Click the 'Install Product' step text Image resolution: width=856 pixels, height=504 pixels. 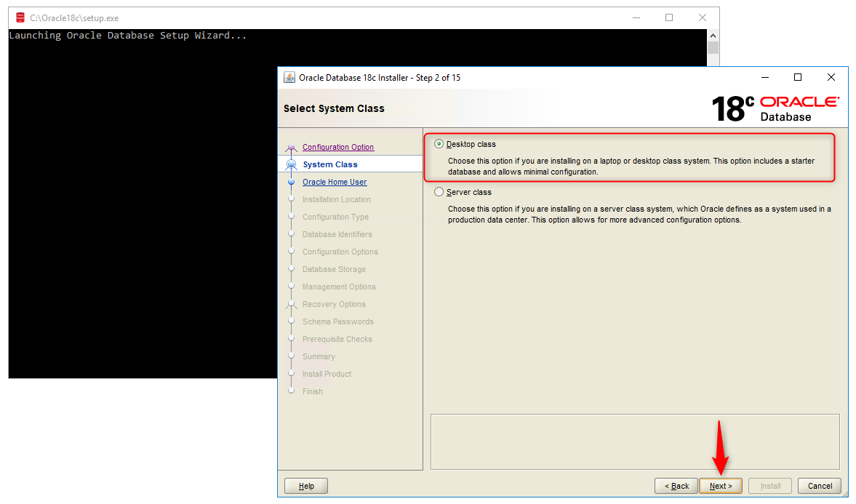pyautogui.click(x=327, y=374)
